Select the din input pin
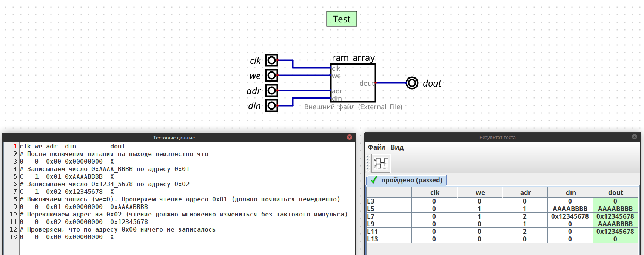Image resolution: width=644 pixels, height=255 pixels. [x=271, y=106]
